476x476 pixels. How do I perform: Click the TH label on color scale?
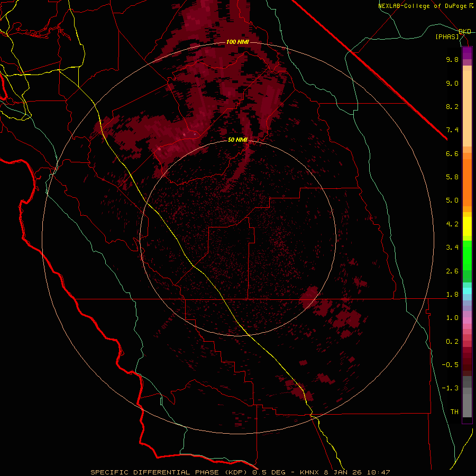[x=454, y=412]
